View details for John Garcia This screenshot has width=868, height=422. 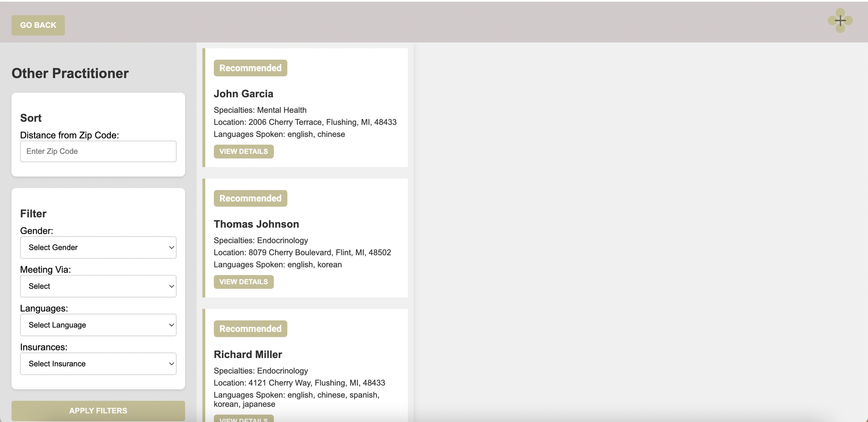coord(243,151)
